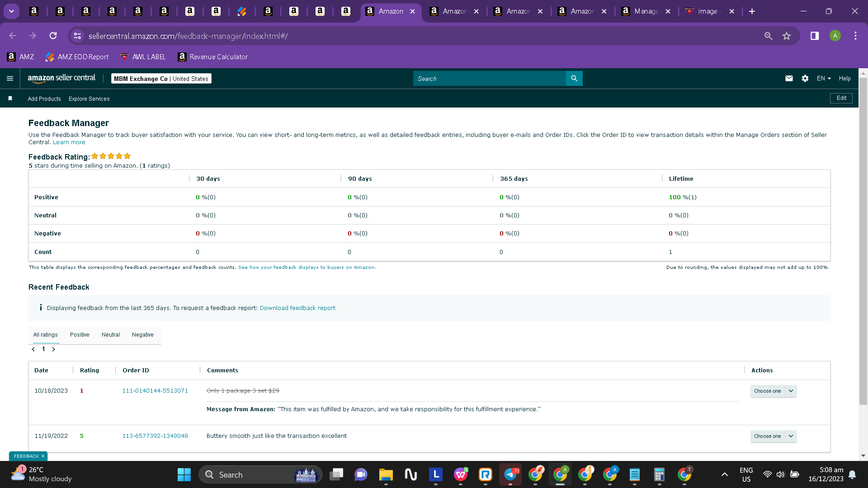Screen dimensions: 868x488
Task: Open the ENG US language indicator
Action: (x=746, y=474)
